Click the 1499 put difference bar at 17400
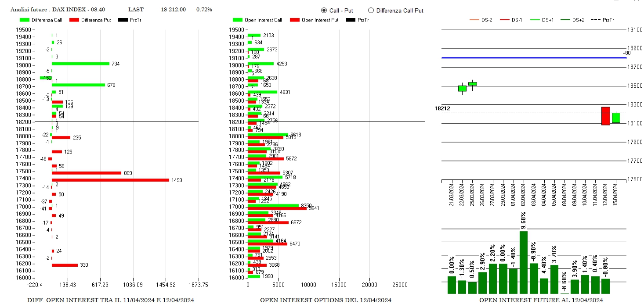This screenshot has width=644, height=304. click(110, 180)
